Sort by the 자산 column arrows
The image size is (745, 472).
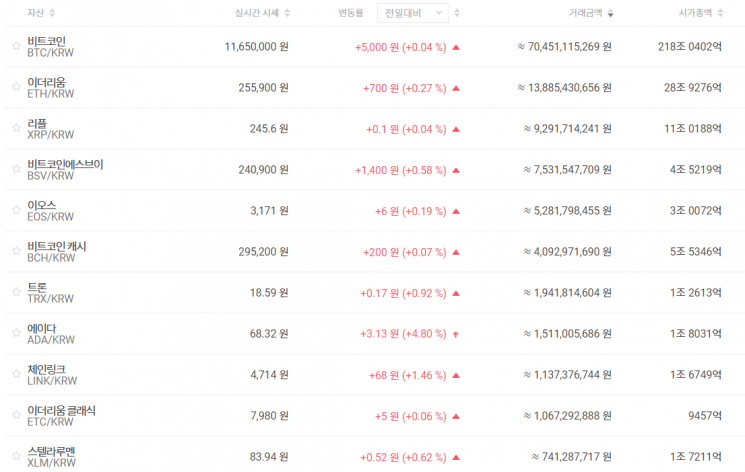[52, 13]
